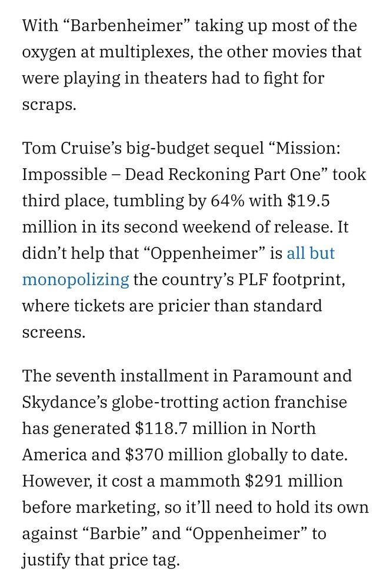383x588 pixels.
Task: Open the "all but monopolizing" link
Action: click(x=310, y=253)
